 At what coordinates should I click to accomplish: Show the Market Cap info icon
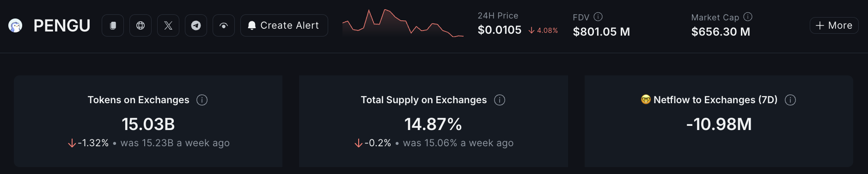click(748, 17)
